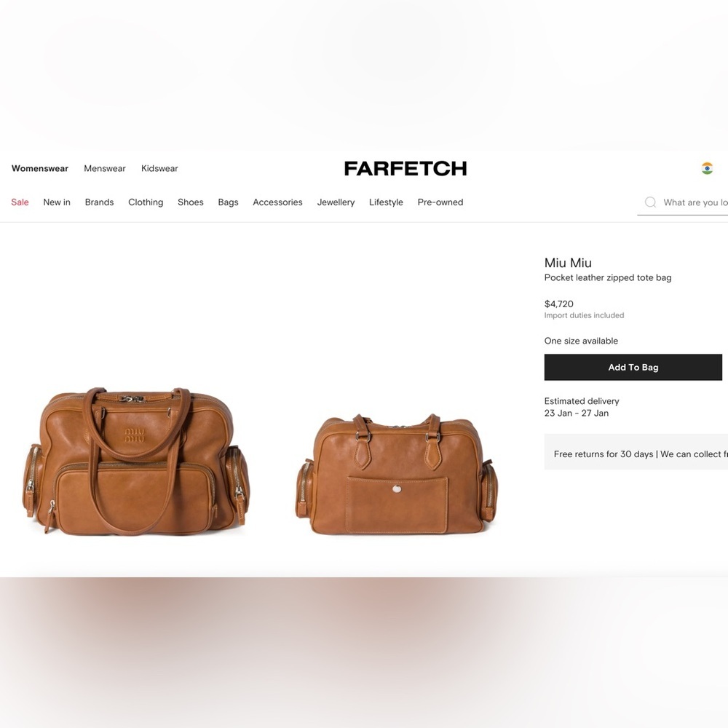Click the Miu Miu brand link
The height and width of the screenshot is (728, 728).
pyautogui.click(x=568, y=263)
